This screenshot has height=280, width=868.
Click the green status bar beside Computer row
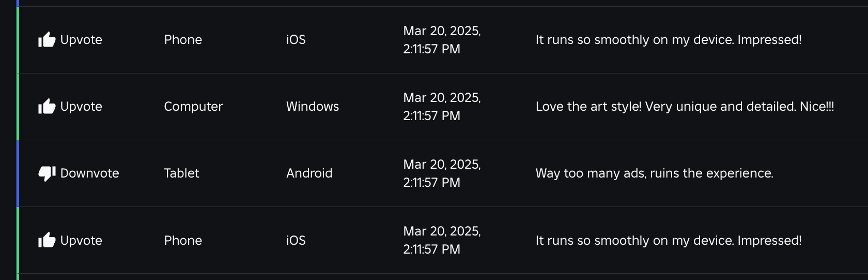(18, 107)
